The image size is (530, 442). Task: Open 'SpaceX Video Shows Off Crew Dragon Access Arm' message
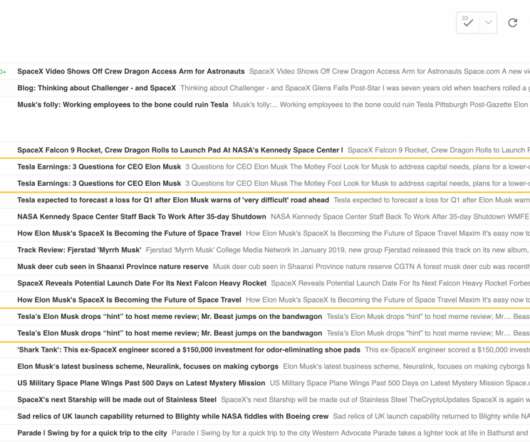pyautogui.click(x=265, y=71)
